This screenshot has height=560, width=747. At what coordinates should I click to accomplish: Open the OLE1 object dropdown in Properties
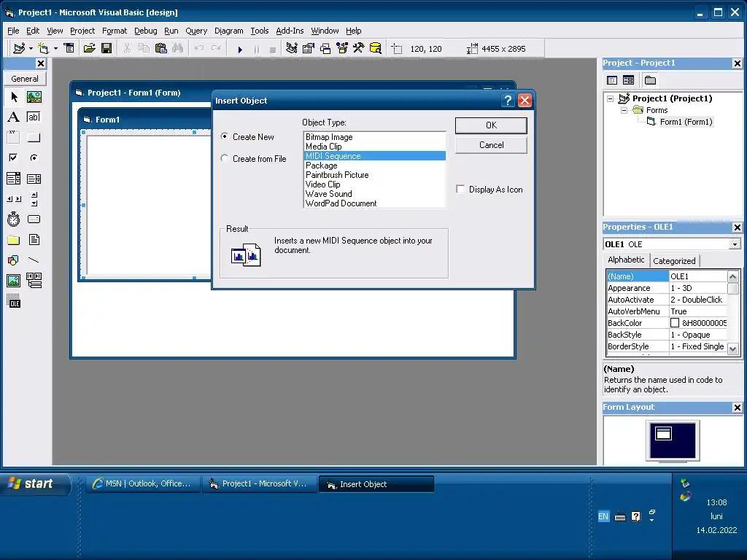click(735, 244)
